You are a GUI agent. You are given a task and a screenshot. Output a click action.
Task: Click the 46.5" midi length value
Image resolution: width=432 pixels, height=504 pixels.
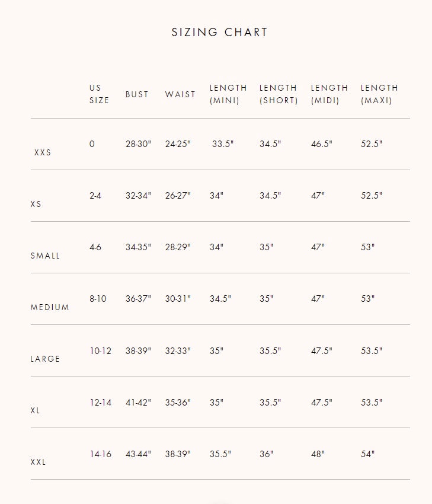322,144
